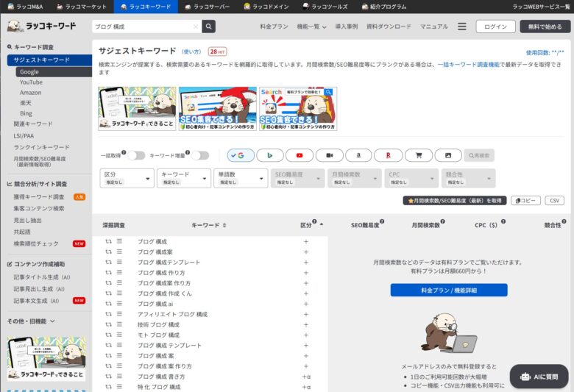Viewport: 574px width, 392px height.
Task: Click the SEO難易度 help icon
Action: (x=382, y=221)
